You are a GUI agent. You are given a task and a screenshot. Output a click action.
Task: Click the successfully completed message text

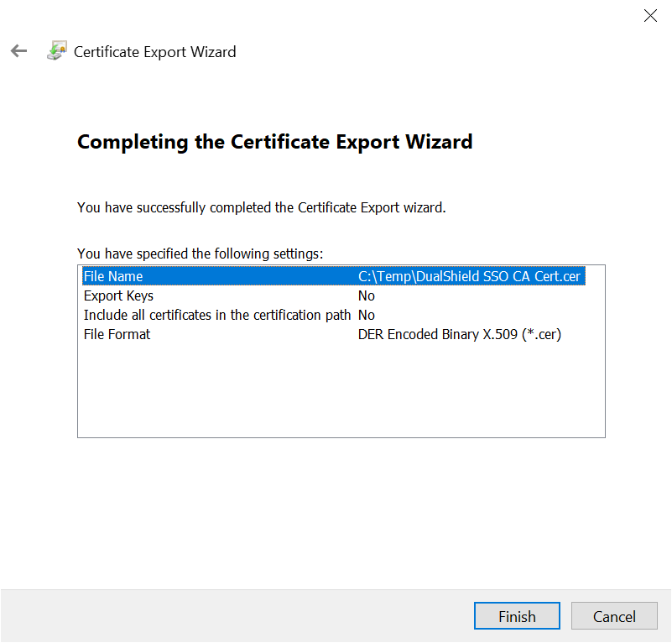(261, 207)
